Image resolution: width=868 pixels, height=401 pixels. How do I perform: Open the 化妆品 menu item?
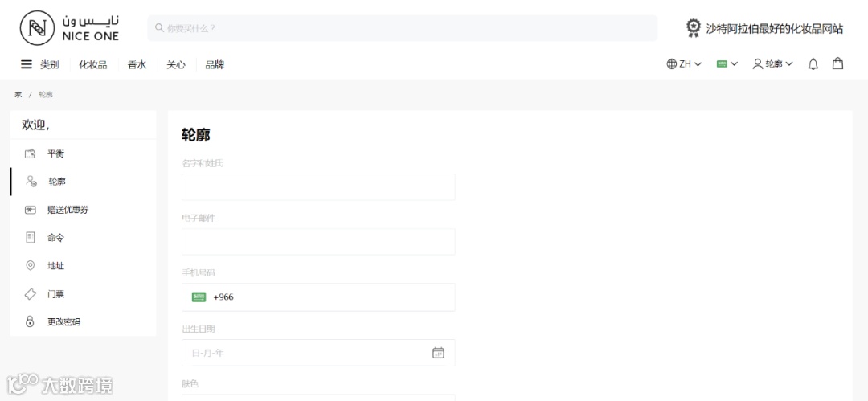(92, 65)
